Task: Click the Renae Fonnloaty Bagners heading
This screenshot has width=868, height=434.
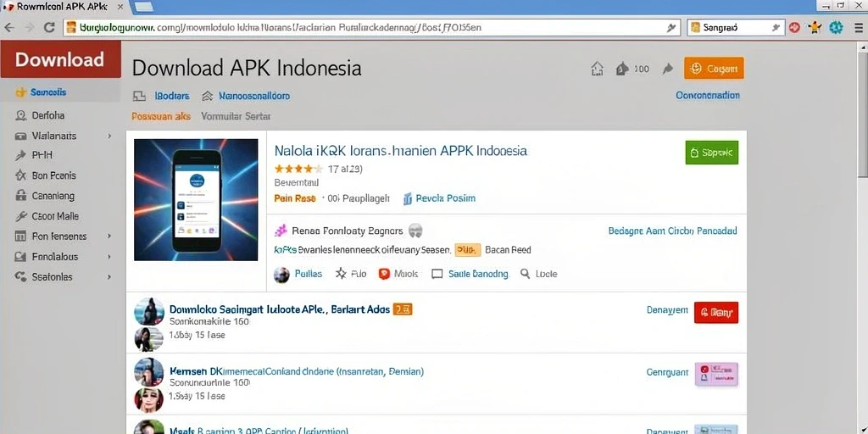Action: 348,231
